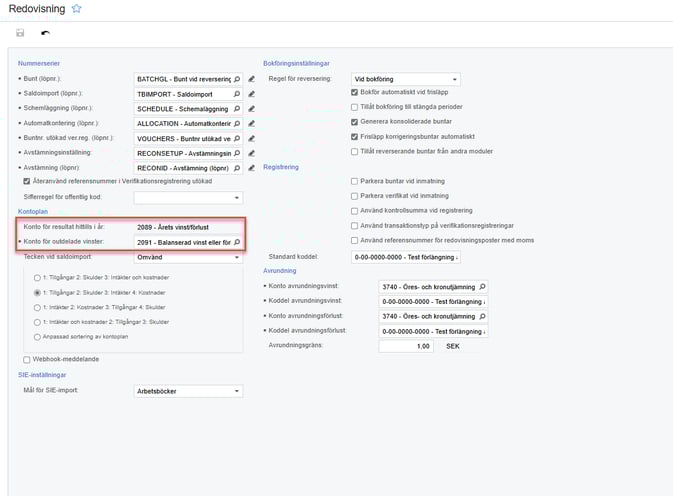This screenshot has height=496, width=673.
Task: Select radio option 1: Intäkter 2: Kostnader 3: Tillgångar 4: Skulder
Action: pos(38,308)
